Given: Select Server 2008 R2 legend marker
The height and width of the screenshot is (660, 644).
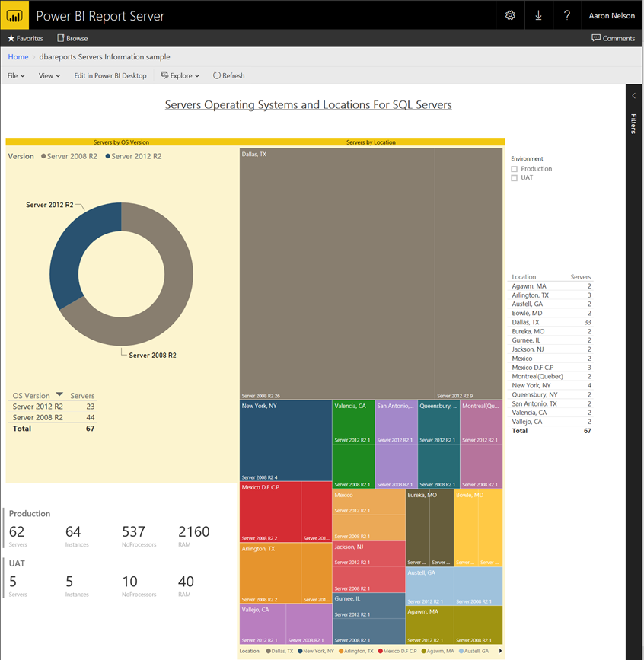Looking at the screenshot, I should pyautogui.click(x=43, y=156).
